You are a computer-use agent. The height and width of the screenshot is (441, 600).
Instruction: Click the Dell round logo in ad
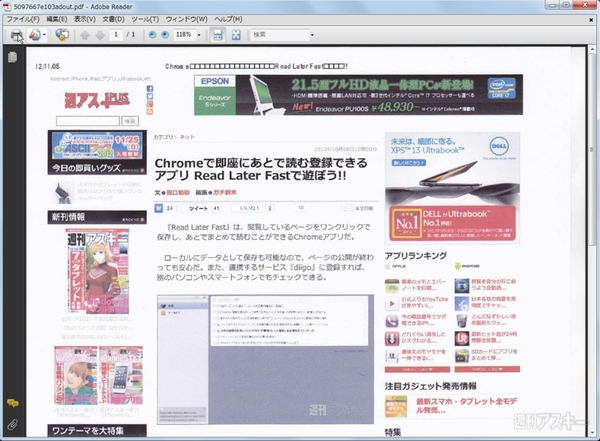[x=499, y=146]
